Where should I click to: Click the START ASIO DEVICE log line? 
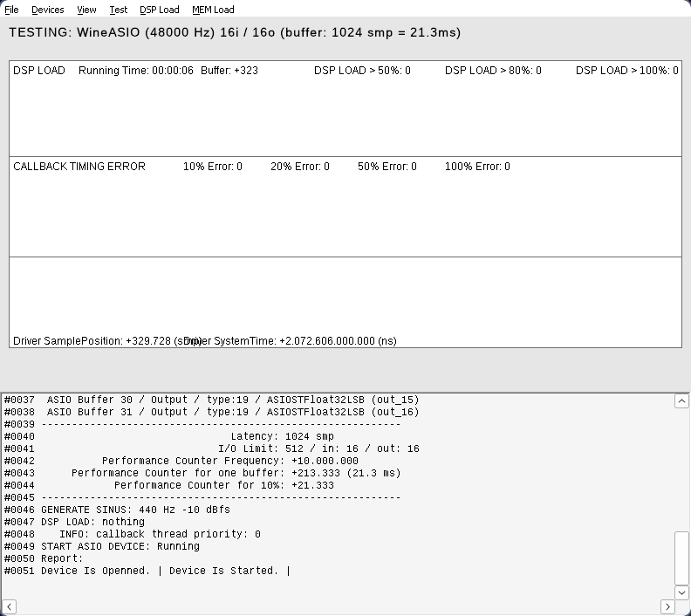coord(120,546)
